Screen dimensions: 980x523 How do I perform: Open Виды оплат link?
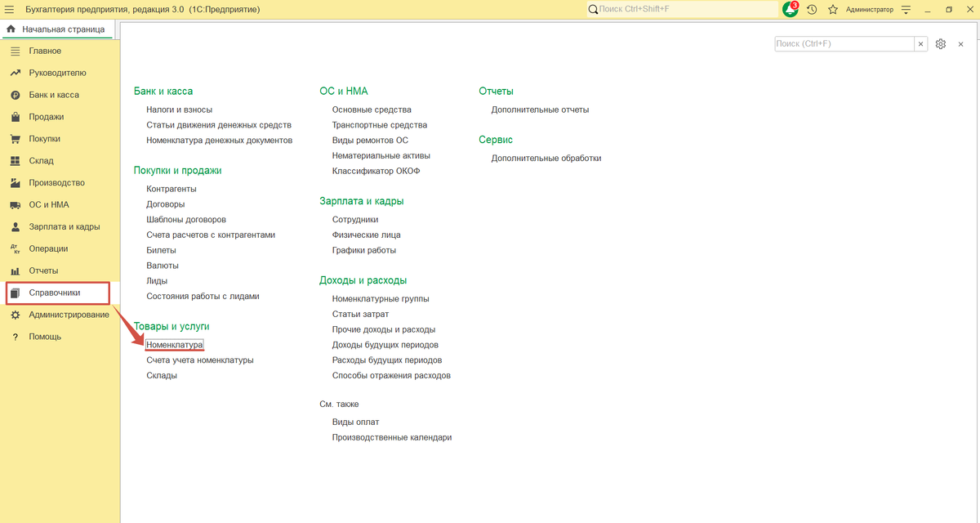point(356,422)
